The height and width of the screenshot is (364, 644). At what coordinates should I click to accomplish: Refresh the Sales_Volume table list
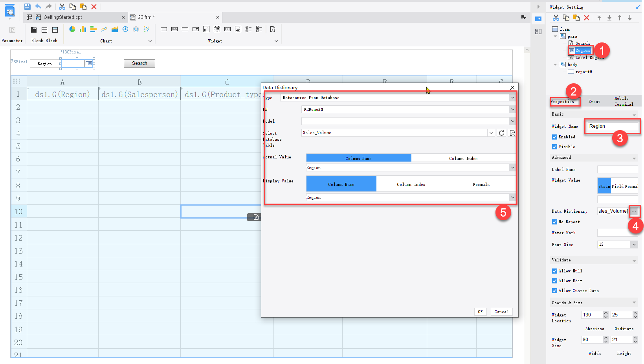(x=501, y=133)
